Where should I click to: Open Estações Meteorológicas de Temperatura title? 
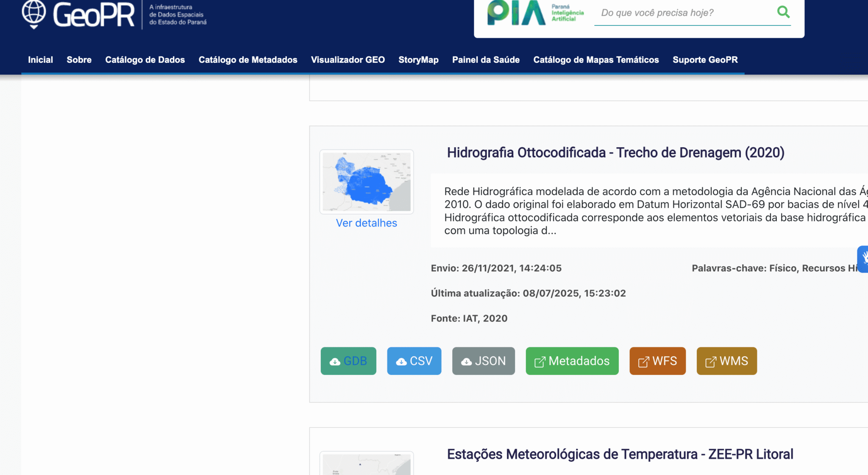click(620, 454)
